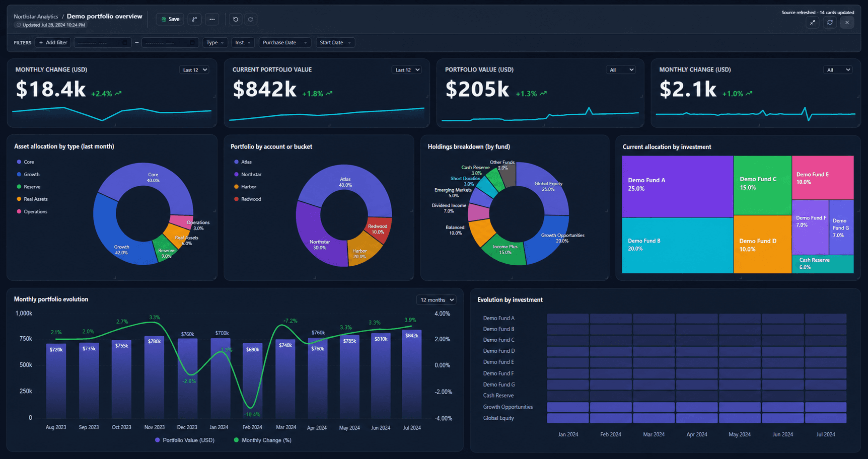Select Demo Fund A treemap block

click(x=677, y=186)
